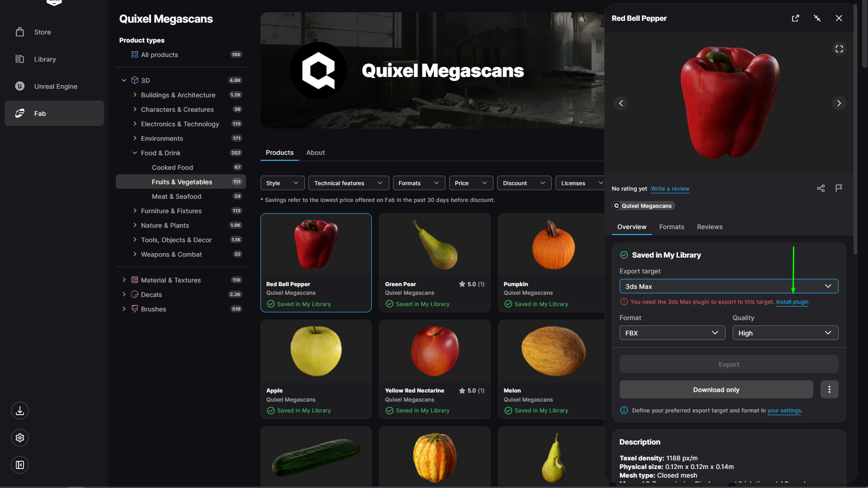Show next preview image
Viewport: 868px width, 488px height.
click(x=839, y=103)
